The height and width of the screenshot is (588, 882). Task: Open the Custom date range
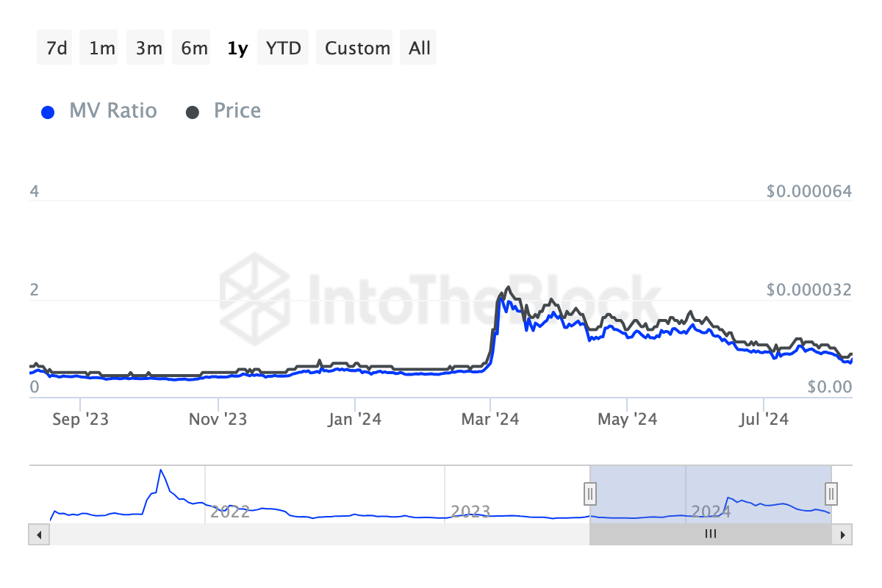click(x=357, y=49)
